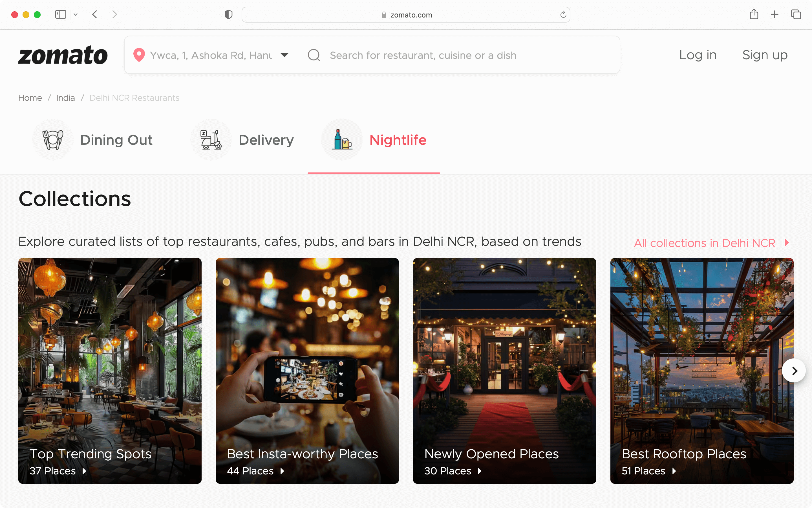Switch to the Dining Out tab
This screenshot has width=812, height=508.
pos(116,140)
